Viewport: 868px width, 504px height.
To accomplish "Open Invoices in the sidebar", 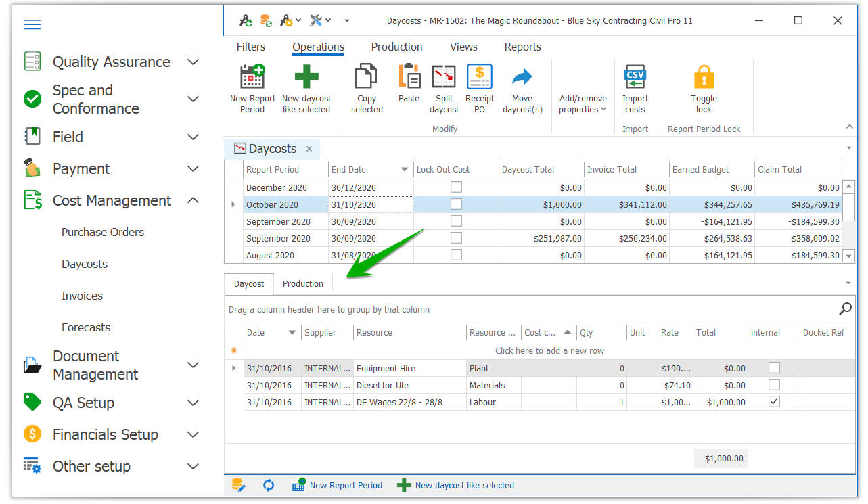I will click(x=83, y=296).
